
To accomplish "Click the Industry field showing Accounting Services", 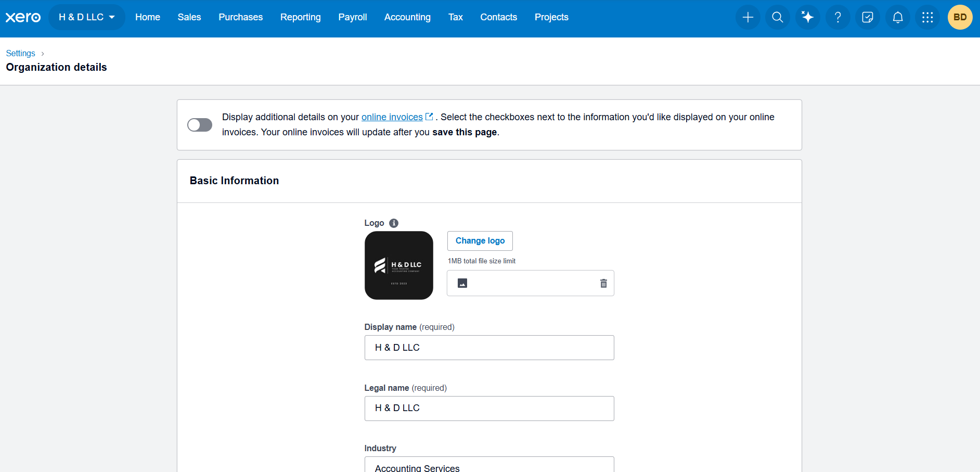I will click(x=489, y=465).
